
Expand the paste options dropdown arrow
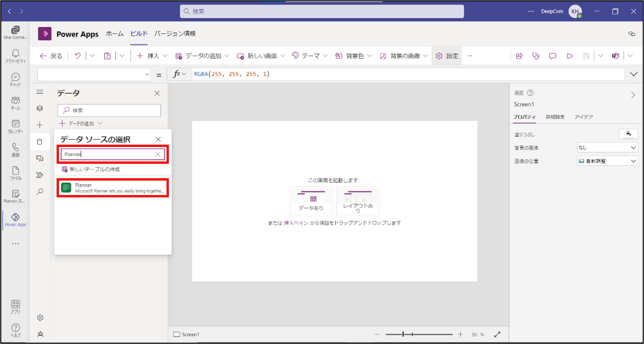[x=122, y=56]
